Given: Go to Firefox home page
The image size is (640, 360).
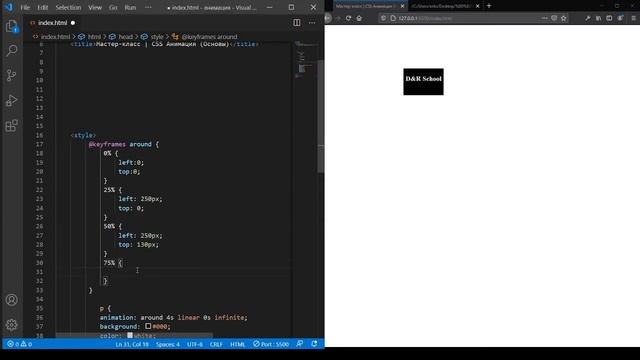Looking at the screenshot, I should tap(359, 18).
